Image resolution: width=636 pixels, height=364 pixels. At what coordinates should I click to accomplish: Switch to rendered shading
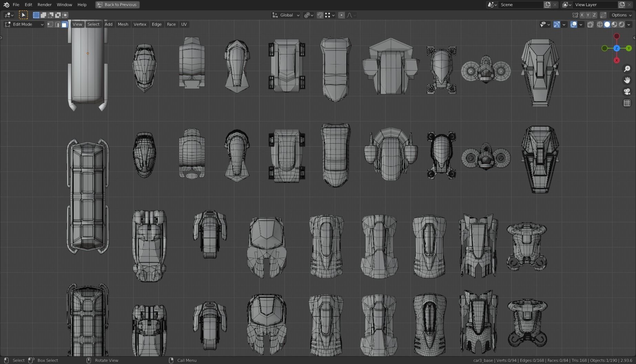(x=622, y=24)
